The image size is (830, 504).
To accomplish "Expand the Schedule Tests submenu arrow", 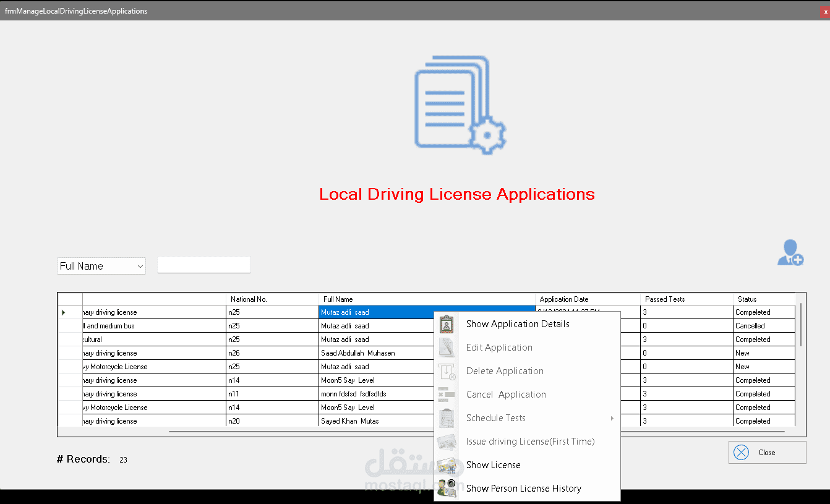I will [x=612, y=418].
